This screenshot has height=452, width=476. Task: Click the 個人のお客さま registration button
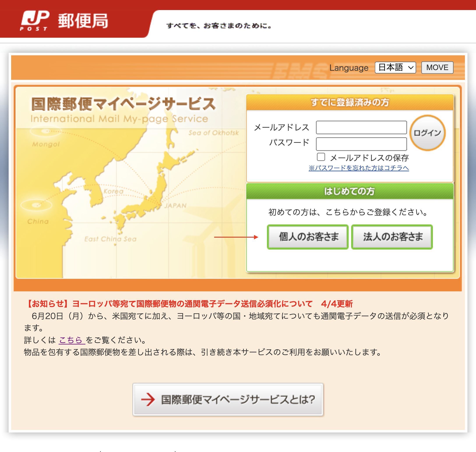[308, 237]
